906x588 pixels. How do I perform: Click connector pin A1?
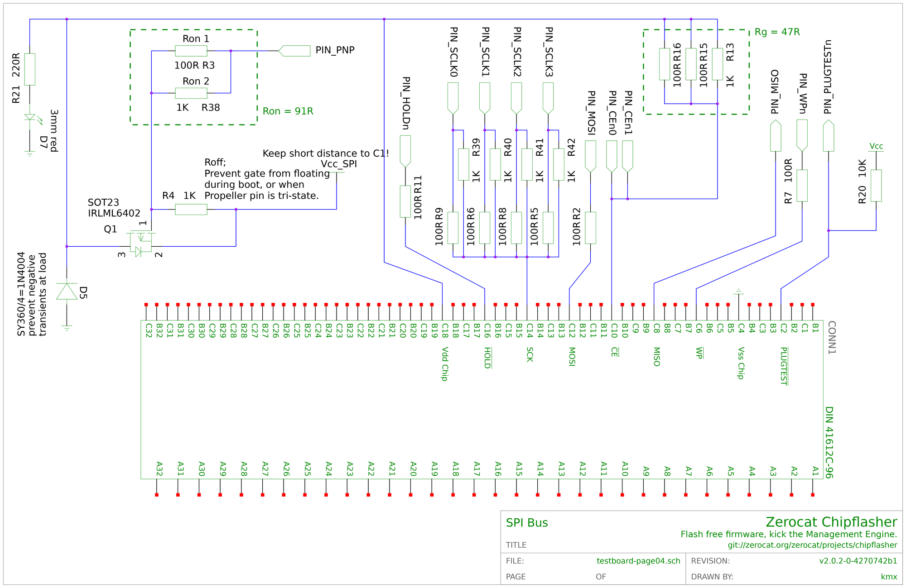click(813, 487)
